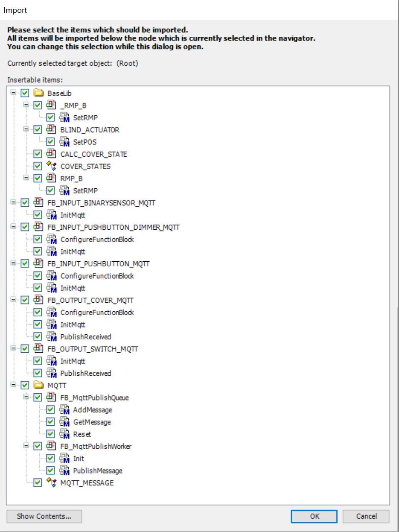Click the PublishMessage method icon

point(64,471)
